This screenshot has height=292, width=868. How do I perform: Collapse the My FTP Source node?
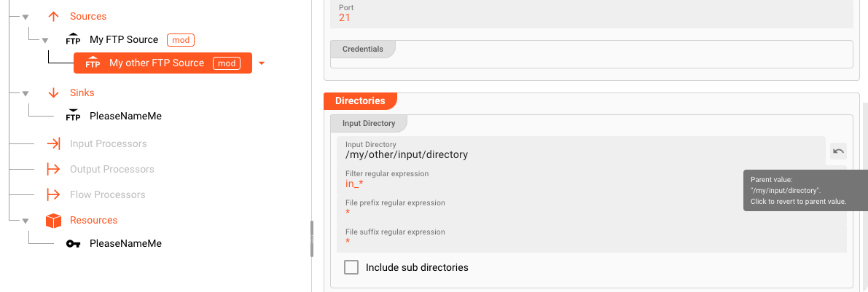point(45,41)
